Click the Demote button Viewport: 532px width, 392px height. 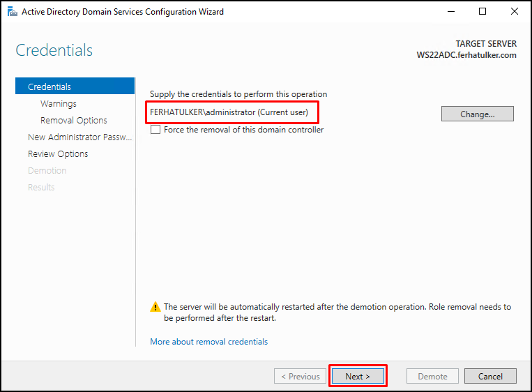tap(432, 376)
